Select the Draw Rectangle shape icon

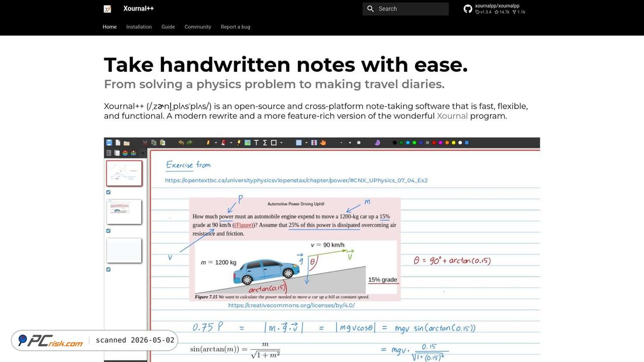point(273,143)
